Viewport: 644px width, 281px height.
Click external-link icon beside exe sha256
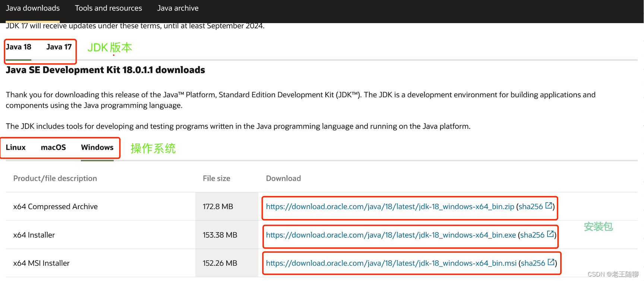pos(550,234)
